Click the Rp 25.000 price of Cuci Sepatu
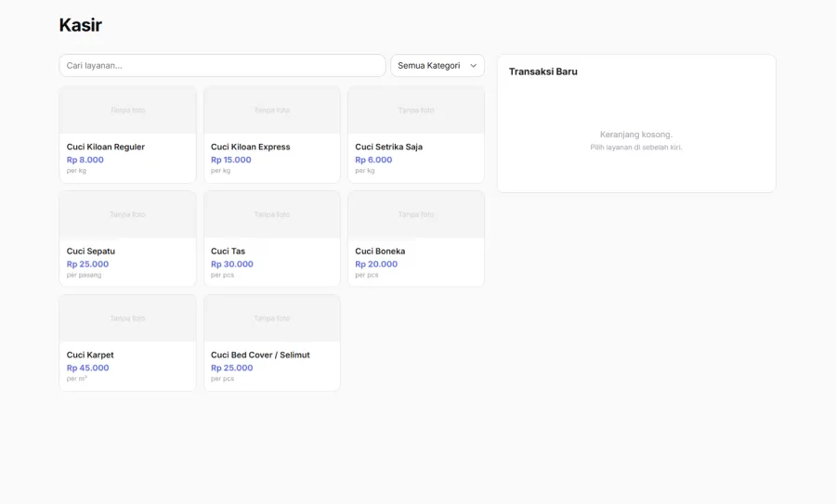 click(x=87, y=265)
